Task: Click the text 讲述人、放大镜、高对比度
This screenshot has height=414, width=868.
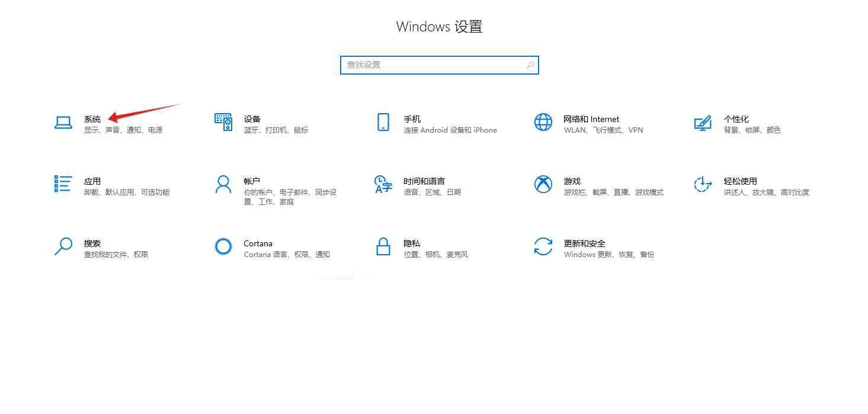Action: click(767, 192)
